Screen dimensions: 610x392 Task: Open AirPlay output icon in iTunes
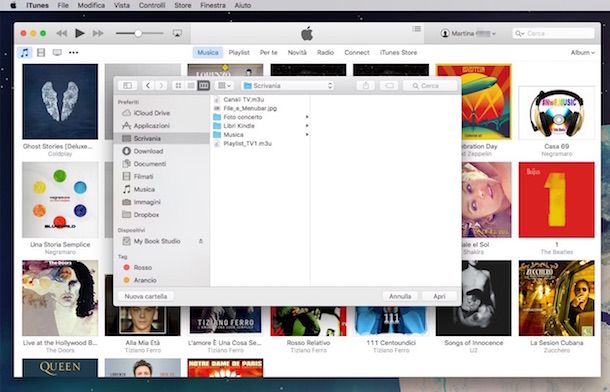click(x=177, y=33)
